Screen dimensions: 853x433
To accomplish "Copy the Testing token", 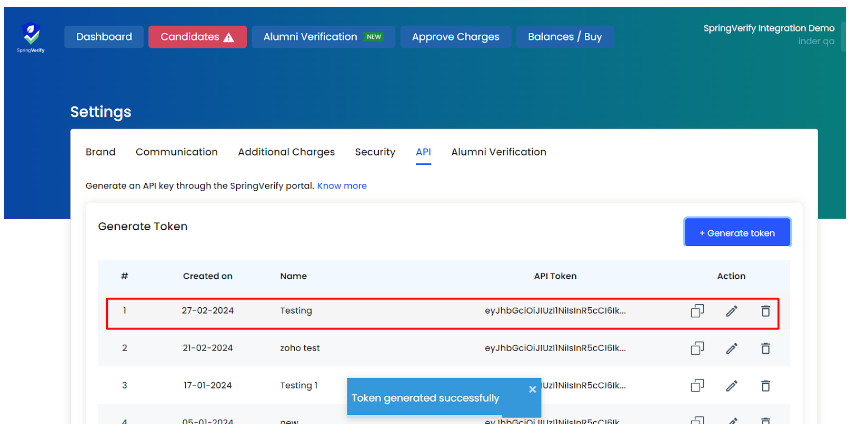I will click(x=697, y=311).
